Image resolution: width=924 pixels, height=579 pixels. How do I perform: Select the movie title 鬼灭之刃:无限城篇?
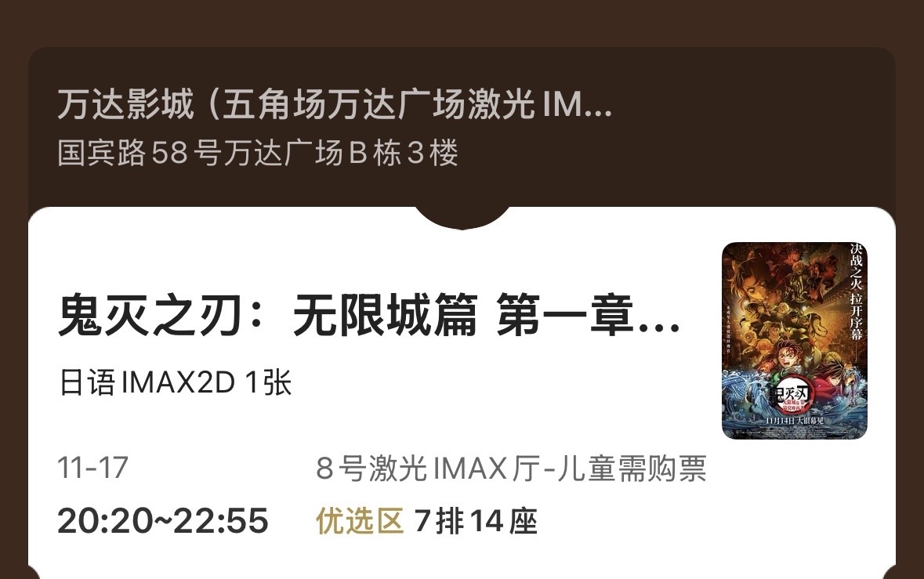click(x=268, y=316)
